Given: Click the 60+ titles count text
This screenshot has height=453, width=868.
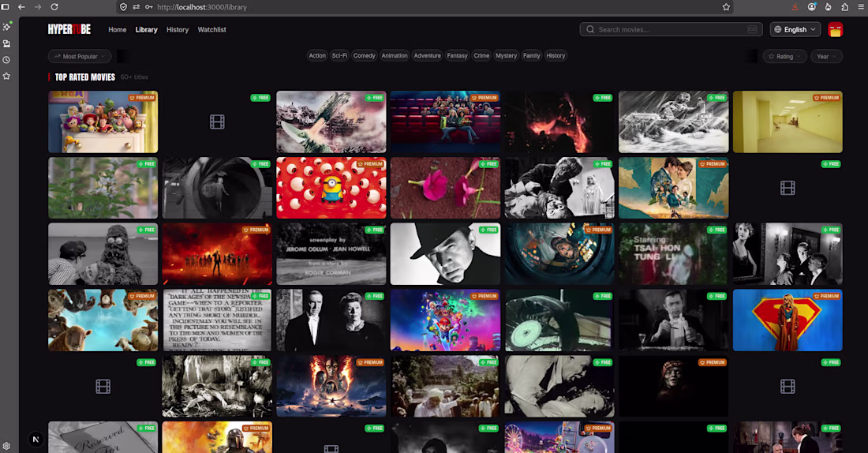Looking at the screenshot, I should 134,77.
